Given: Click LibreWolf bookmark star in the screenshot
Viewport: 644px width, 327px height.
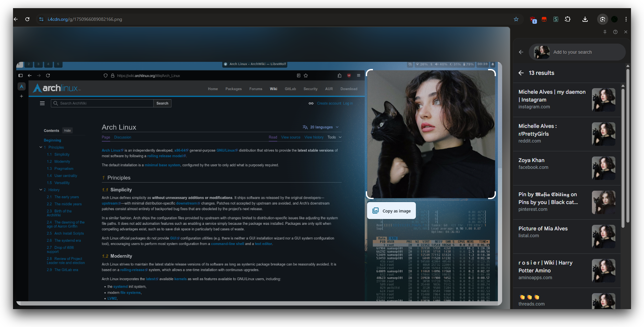Looking at the screenshot, I should [x=306, y=75].
